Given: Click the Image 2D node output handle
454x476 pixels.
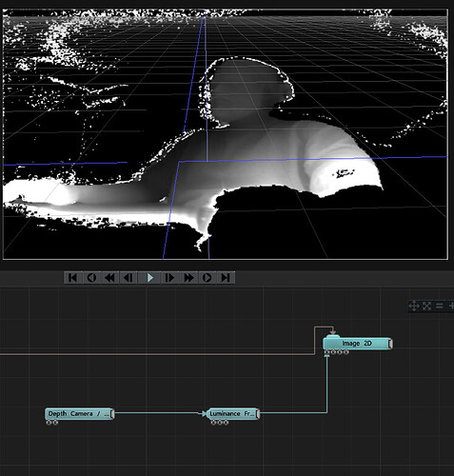Looking at the screenshot, I should (391, 344).
